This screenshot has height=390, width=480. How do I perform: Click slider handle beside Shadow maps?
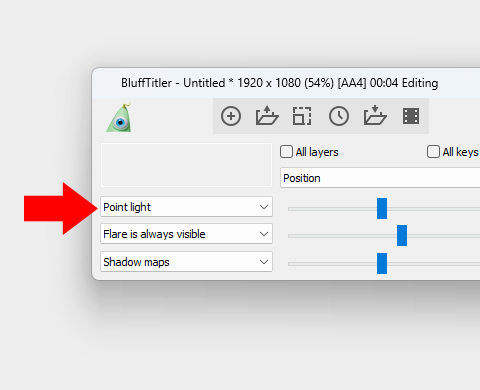coord(382,263)
